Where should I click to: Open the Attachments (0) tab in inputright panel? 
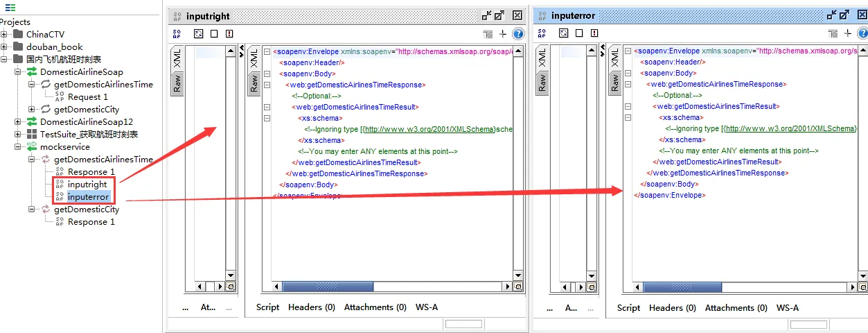(375, 307)
